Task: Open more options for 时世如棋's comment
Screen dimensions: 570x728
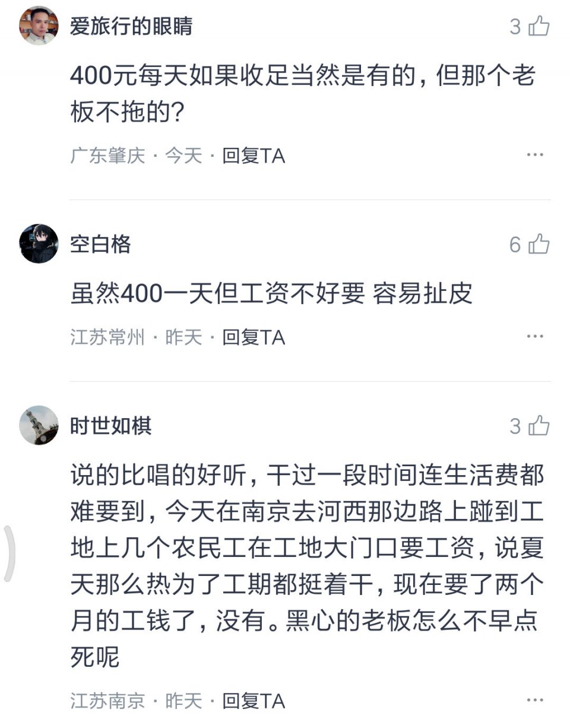Action: click(x=534, y=701)
